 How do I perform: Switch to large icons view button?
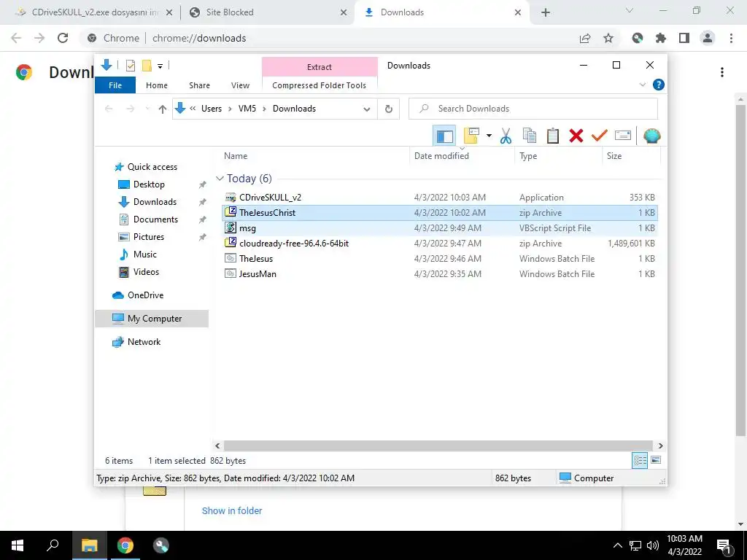click(x=656, y=460)
